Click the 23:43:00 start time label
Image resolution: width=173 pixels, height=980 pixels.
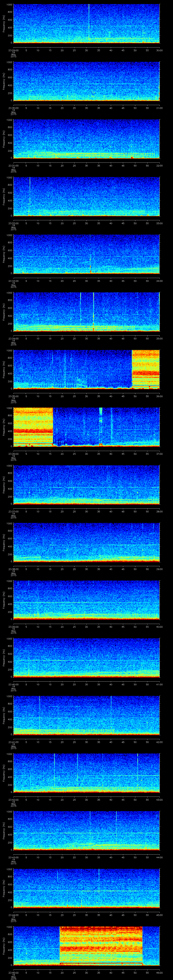click(x=13, y=858)
